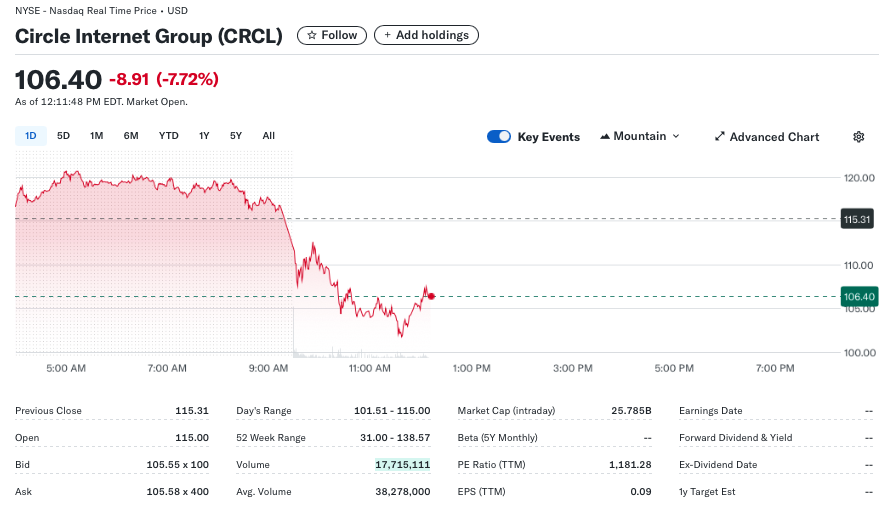This screenshot has width=890, height=515.
Task: Select the 1D time range tab
Action: click(31, 136)
